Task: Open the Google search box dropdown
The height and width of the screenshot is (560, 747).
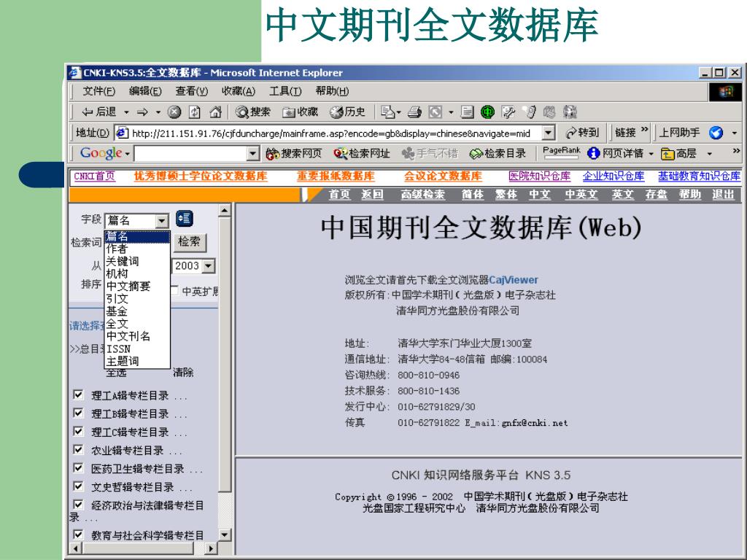Action: click(x=253, y=153)
